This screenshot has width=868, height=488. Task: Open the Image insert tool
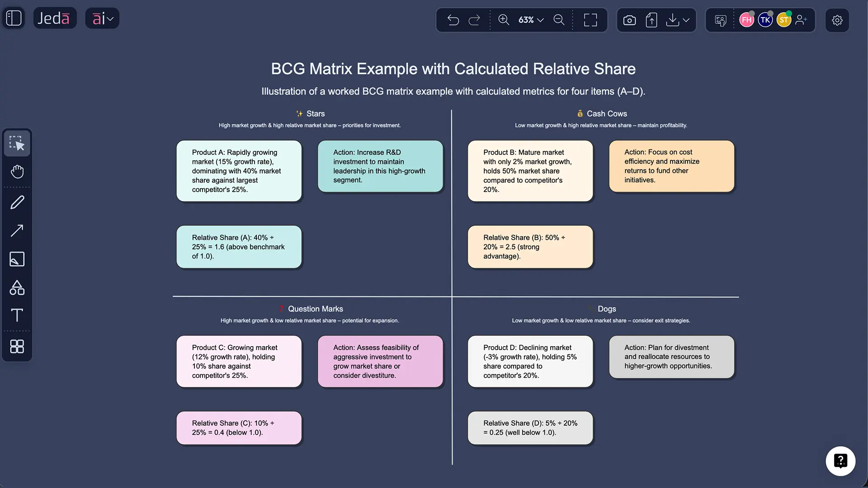point(17,259)
